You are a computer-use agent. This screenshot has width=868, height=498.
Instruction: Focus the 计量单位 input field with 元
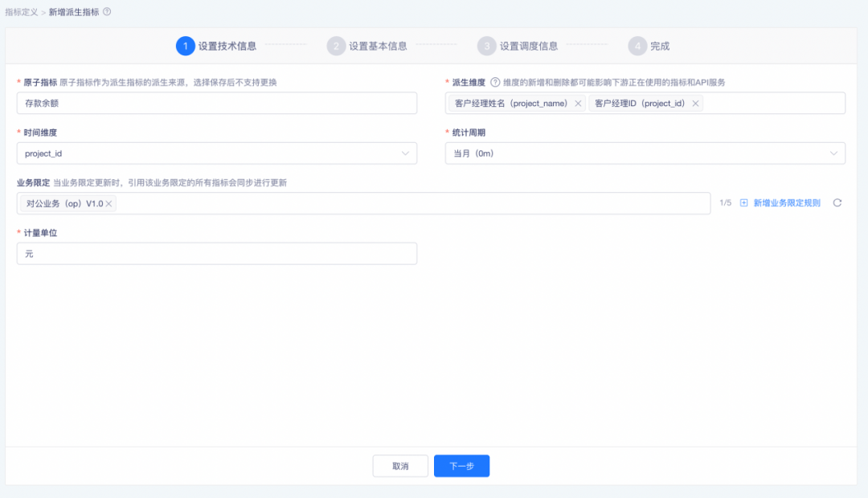click(217, 254)
